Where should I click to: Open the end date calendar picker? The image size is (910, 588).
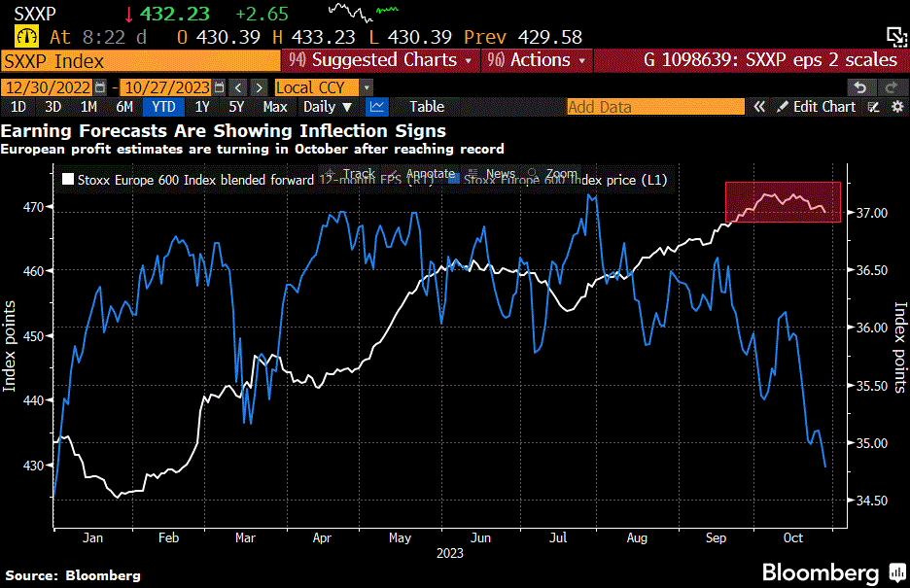point(219,87)
